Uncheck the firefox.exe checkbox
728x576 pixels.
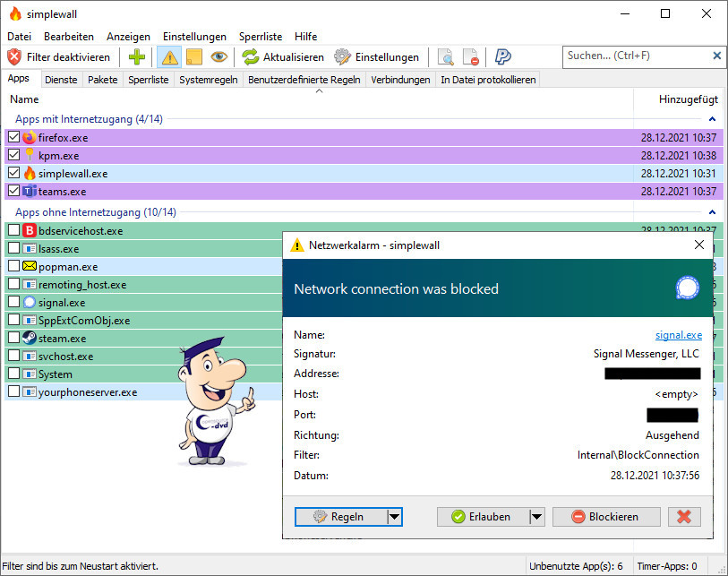pos(13,138)
